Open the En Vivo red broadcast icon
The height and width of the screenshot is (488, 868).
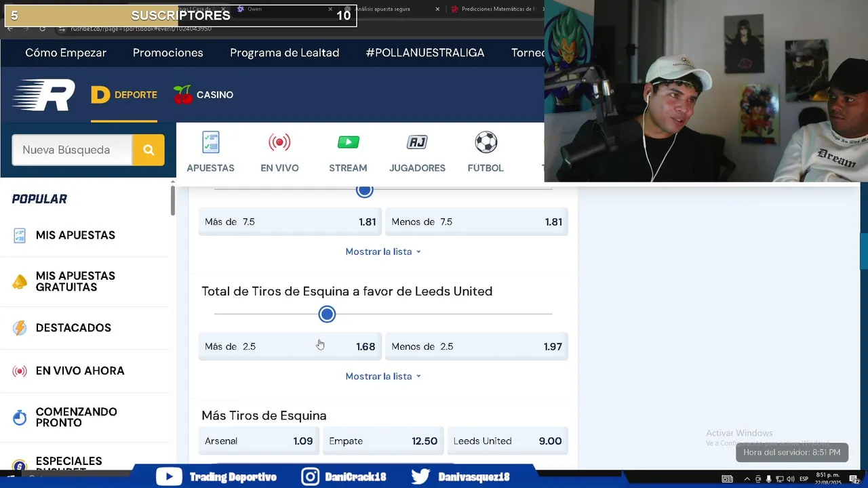click(x=279, y=142)
